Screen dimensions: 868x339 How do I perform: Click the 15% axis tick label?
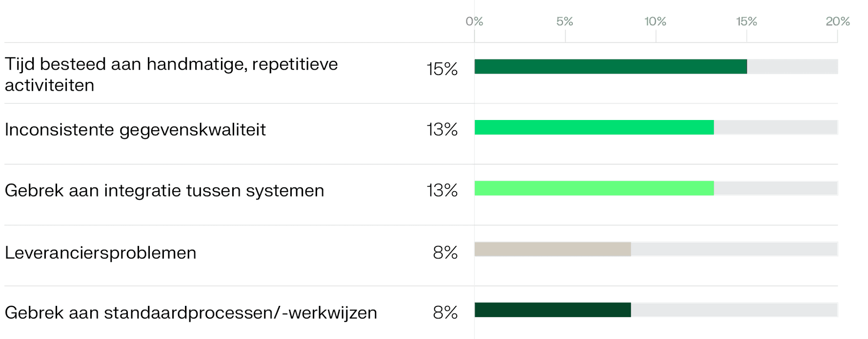[747, 21]
